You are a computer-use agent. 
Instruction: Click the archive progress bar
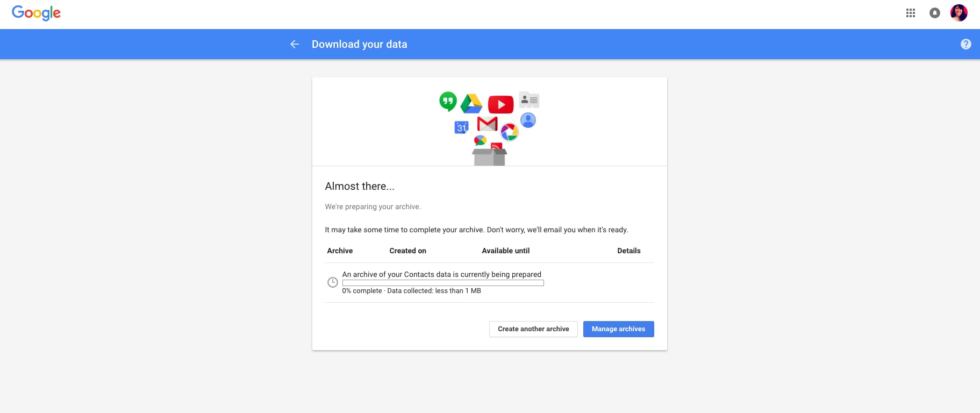443,283
